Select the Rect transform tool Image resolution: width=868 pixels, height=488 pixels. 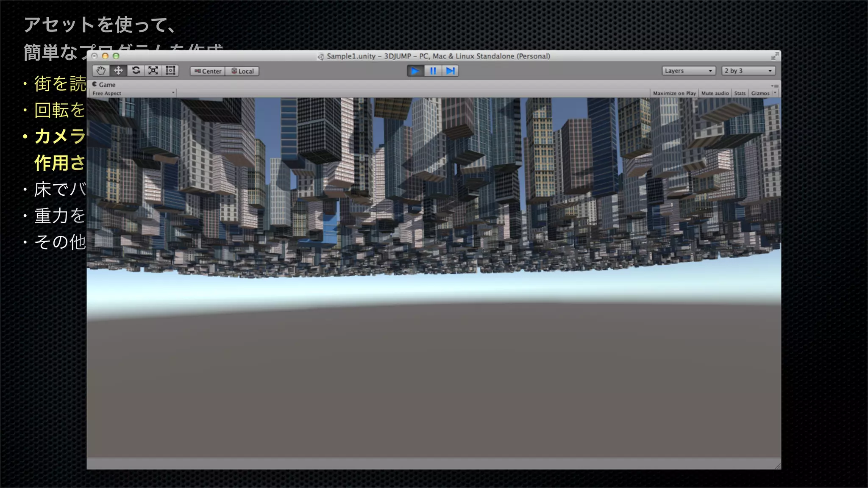coord(170,71)
